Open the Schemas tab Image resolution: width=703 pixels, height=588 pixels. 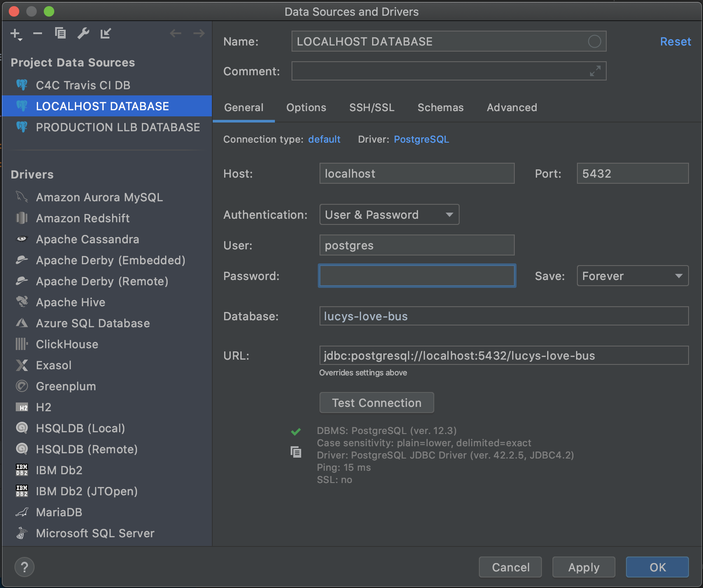440,108
